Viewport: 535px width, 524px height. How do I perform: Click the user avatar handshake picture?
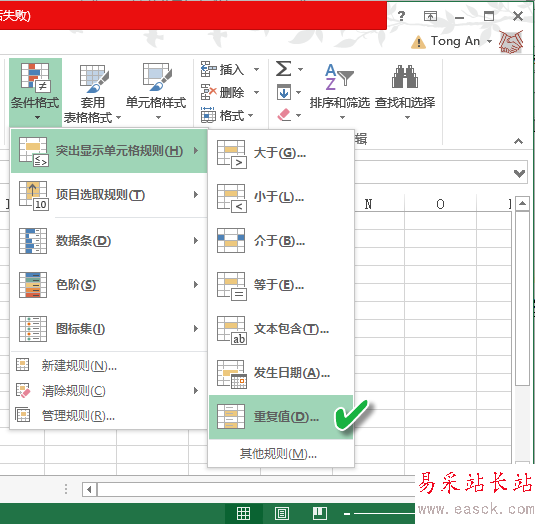pyautogui.click(x=511, y=42)
